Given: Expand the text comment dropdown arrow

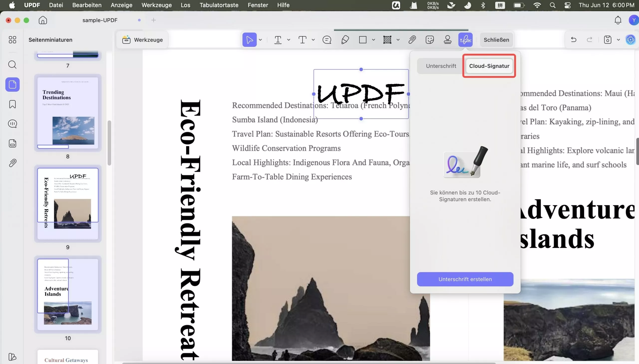Looking at the screenshot, I should coord(313,40).
